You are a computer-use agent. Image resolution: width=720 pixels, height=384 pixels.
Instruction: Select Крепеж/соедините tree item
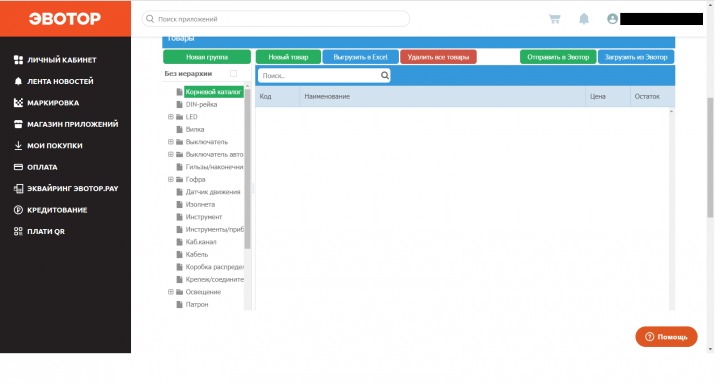pos(214,279)
